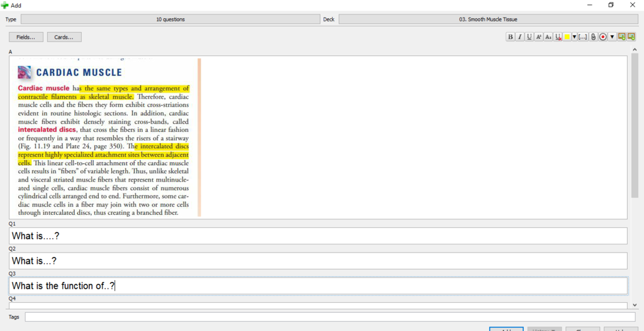Open the advanced options arrow after record button
Image resolution: width=644 pixels, height=331 pixels.
coord(612,37)
